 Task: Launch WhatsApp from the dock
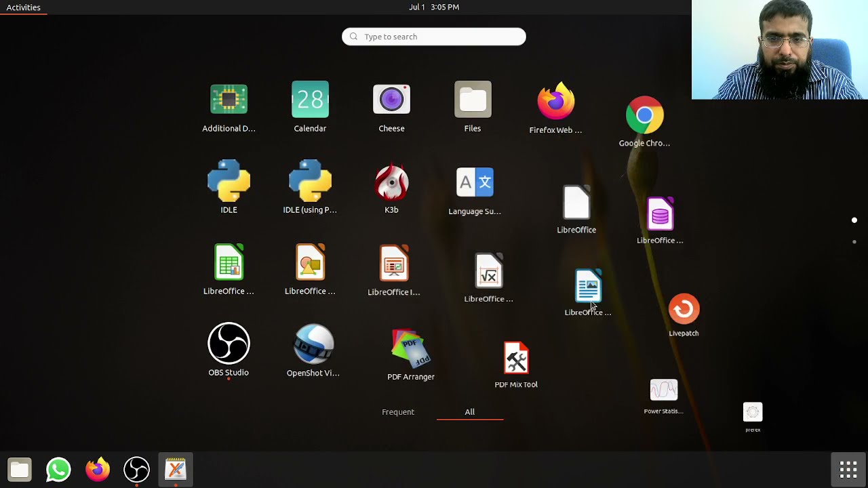(58, 470)
